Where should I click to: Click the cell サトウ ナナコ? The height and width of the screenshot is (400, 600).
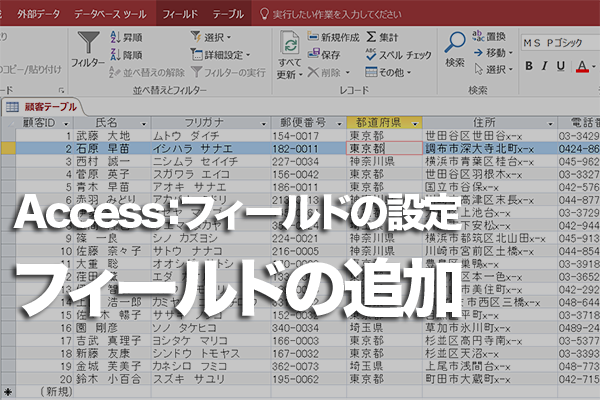(x=211, y=251)
